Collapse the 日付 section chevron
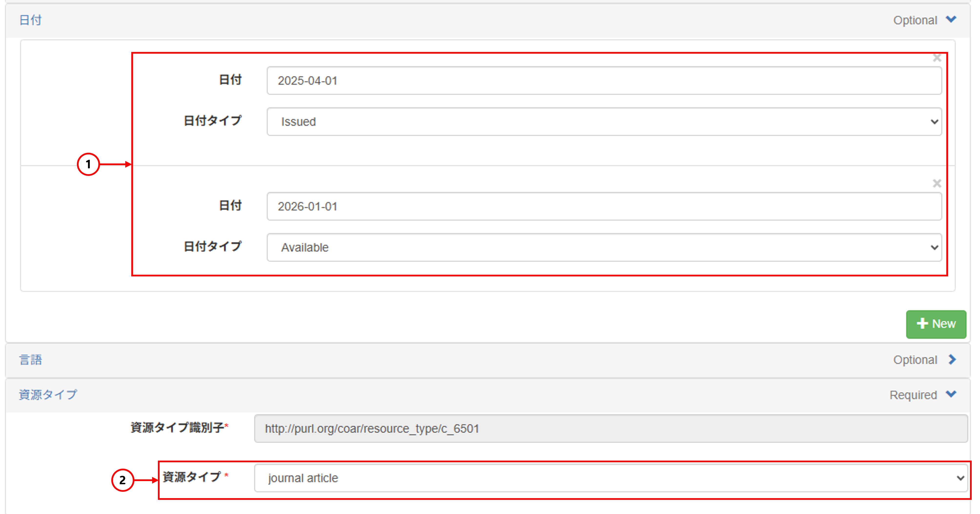Viewport: 980px width, 514px height. coord(951,19)
